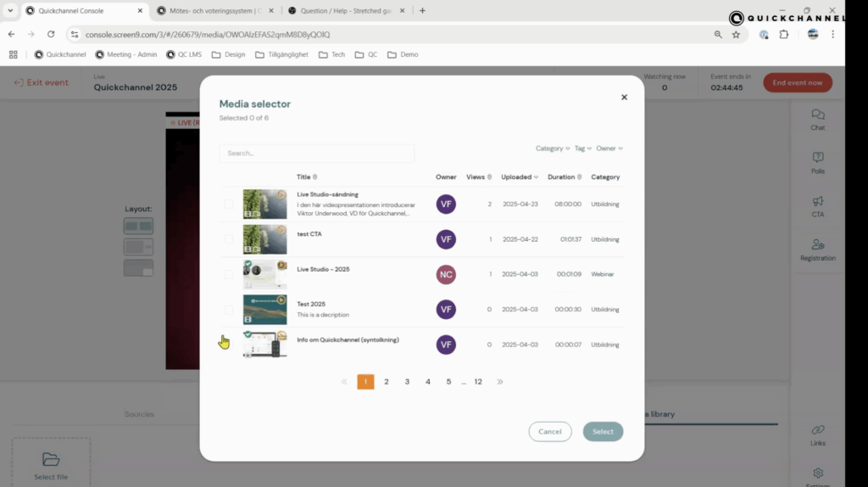
Task: Sort list by Title column
Action: (x=307, y=177)
